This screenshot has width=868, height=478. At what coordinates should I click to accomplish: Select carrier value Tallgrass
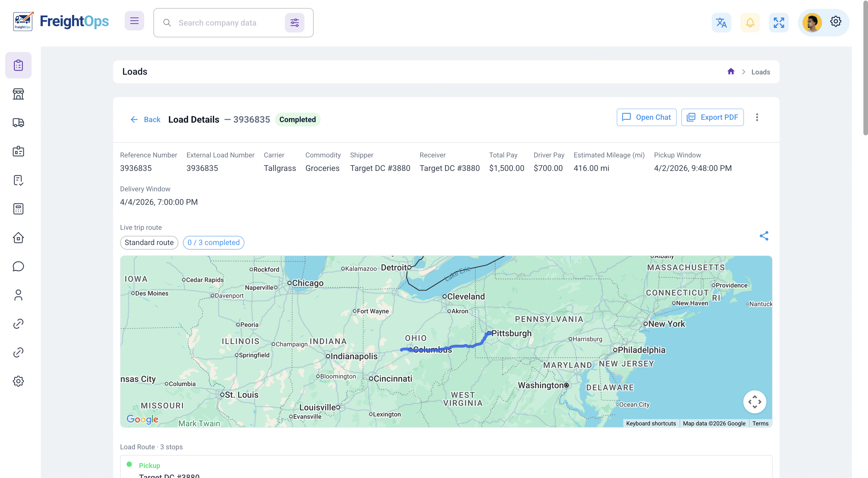280,168
